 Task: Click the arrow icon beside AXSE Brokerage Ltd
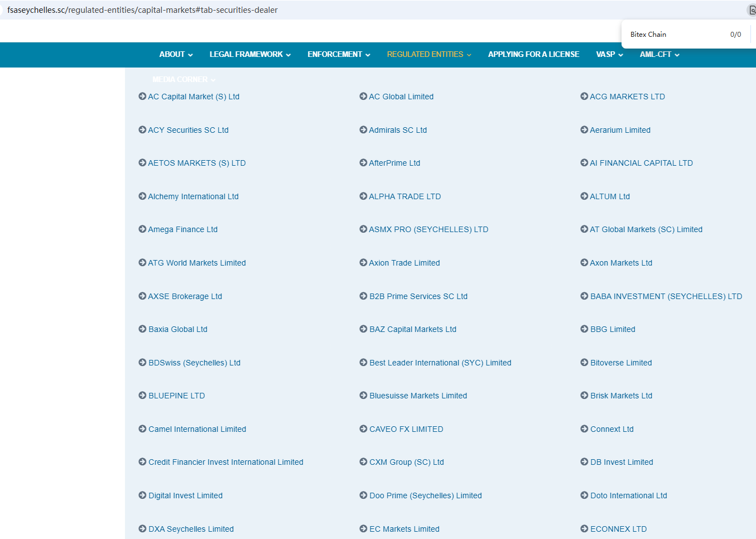(142, 296)
